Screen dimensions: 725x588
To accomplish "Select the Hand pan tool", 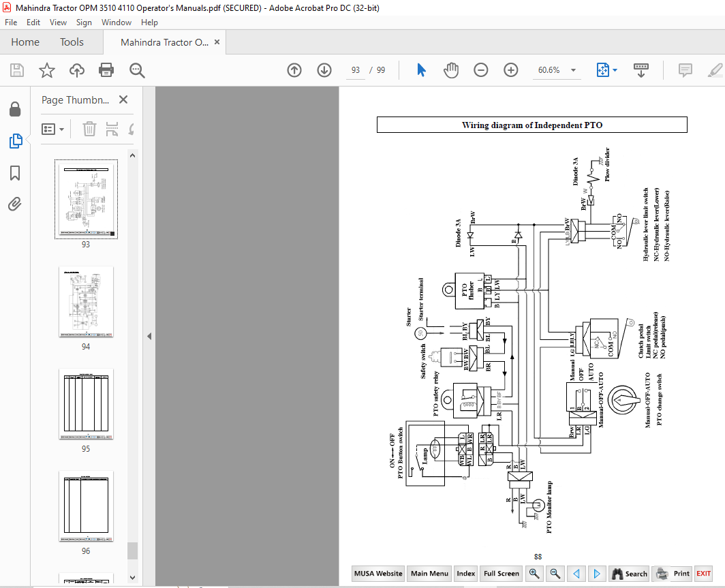I will [x=451, y=70].
